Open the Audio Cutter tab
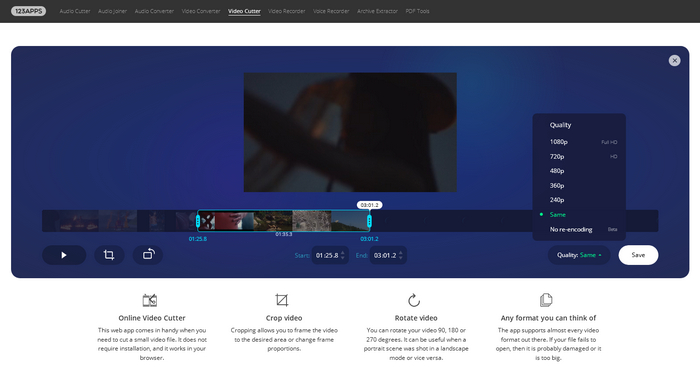 75,11
